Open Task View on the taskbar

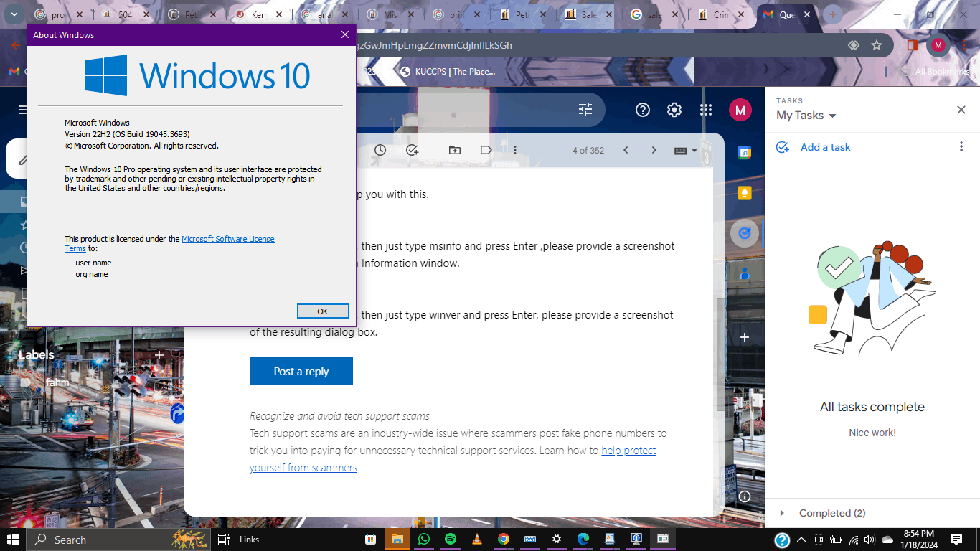224,539
